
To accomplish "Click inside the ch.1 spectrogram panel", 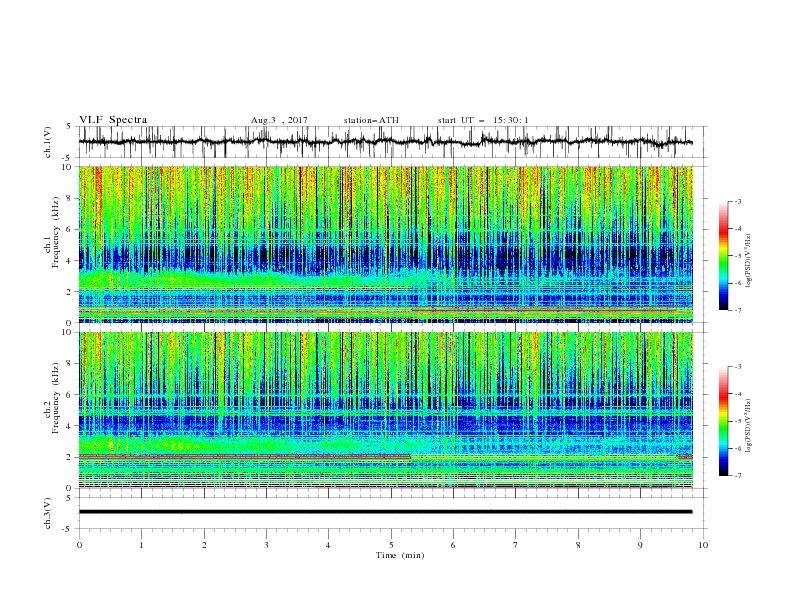I will (385, 244).
